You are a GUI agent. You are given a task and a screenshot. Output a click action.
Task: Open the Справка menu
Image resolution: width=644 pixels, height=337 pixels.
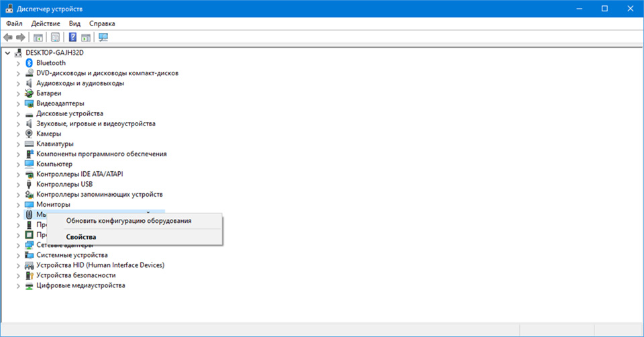[102, 23]
